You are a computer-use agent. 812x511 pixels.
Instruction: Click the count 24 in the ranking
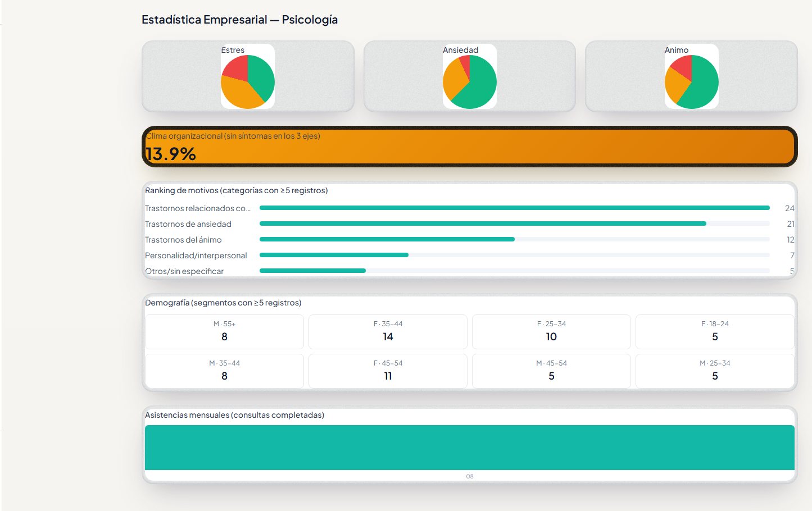click(790, 208)
